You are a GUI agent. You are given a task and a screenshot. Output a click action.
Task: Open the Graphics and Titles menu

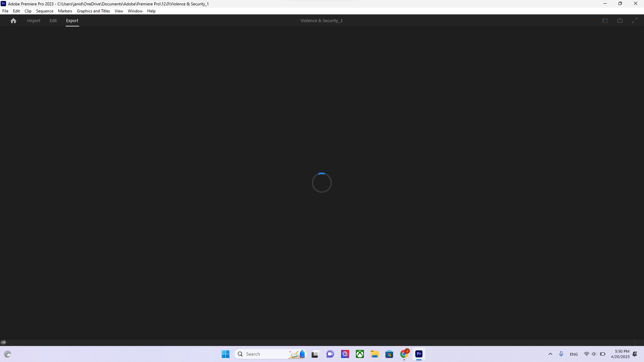point(93,11)
